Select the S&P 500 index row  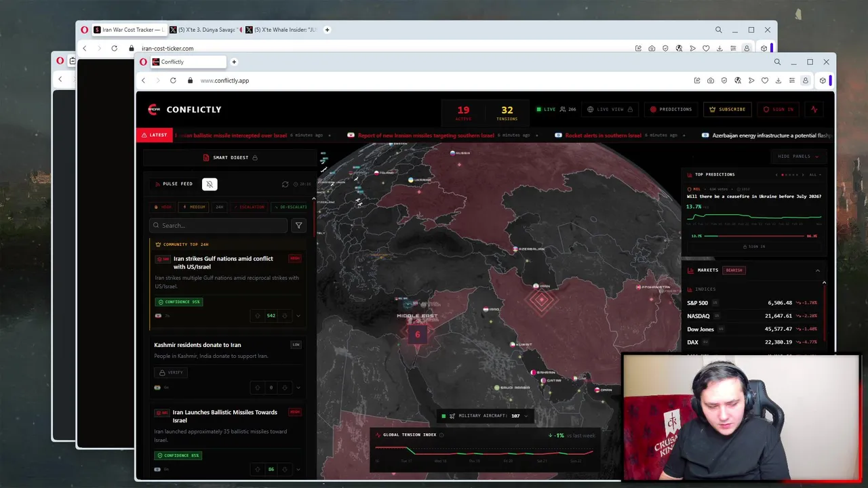click(752, 303)
